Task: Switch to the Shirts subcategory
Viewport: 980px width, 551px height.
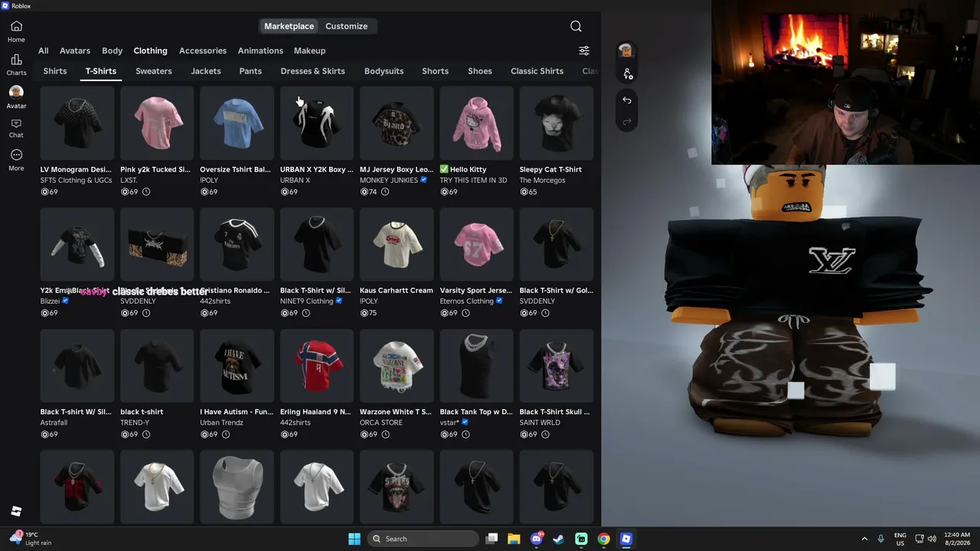Action: click(55, 71)
